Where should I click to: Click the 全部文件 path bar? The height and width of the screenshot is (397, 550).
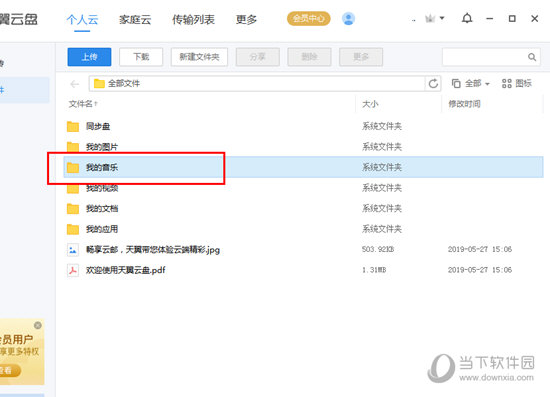click(257, 83)
